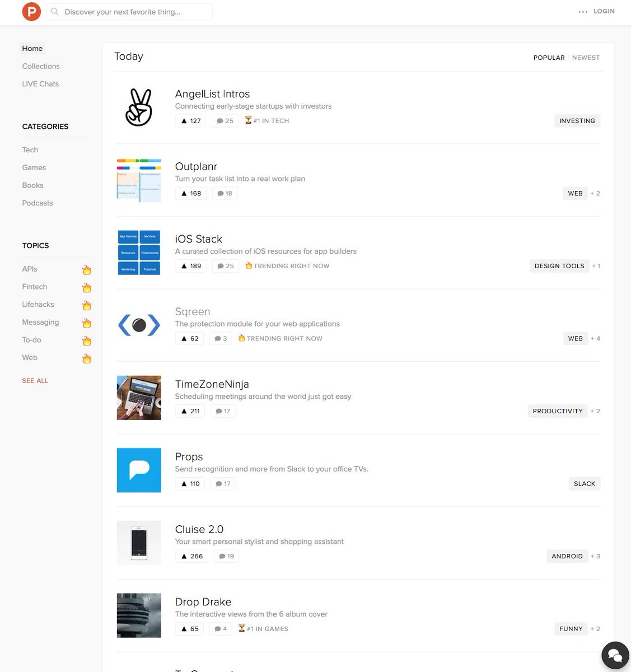
Task: Click the APIs flame icon
Action: [87, 269]
